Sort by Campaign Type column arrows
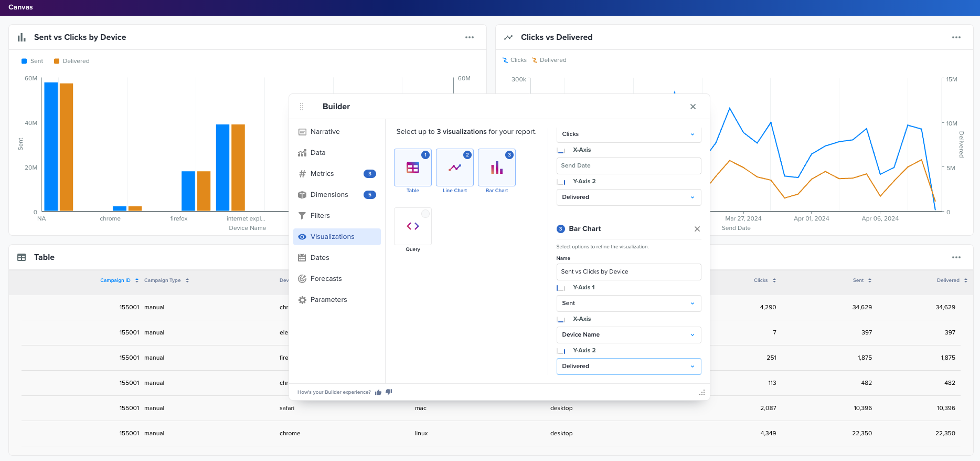The height and width of the screenshot is (461, 980). (x=187, y=280)
